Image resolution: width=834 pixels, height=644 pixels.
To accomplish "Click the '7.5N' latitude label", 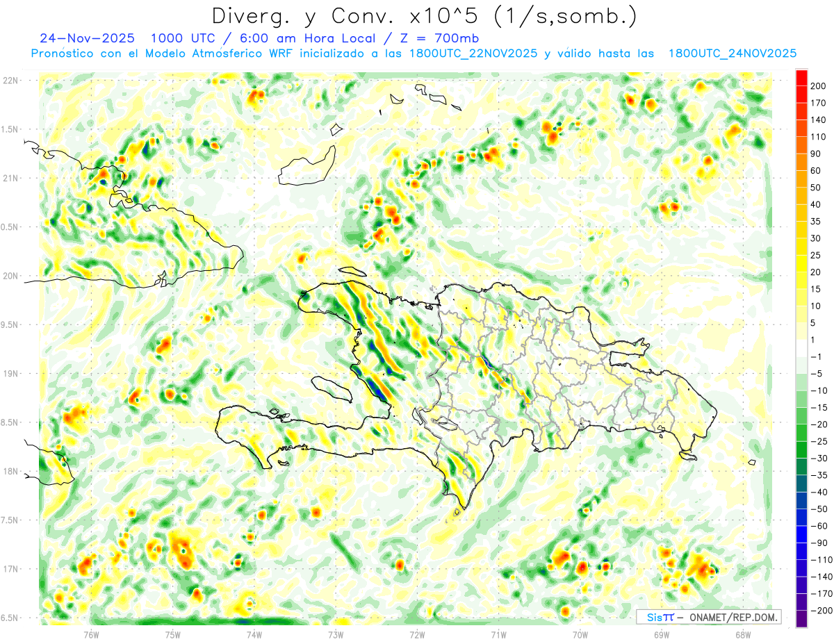I will [x=10, y=520].
